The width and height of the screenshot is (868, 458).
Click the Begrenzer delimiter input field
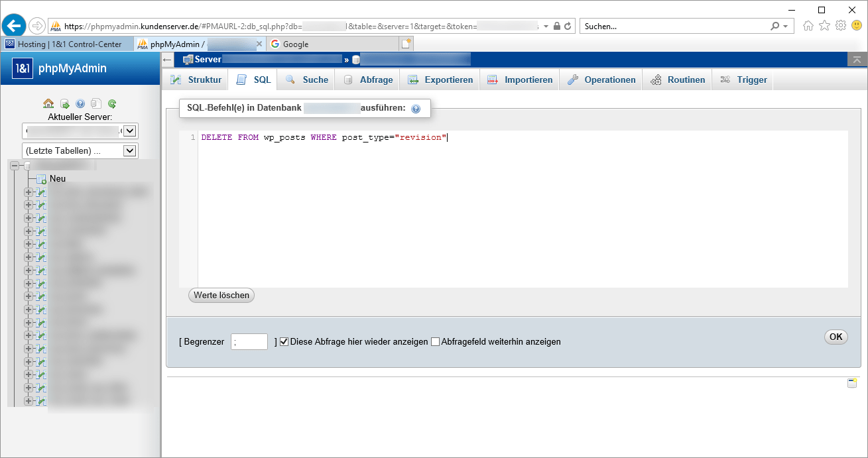249,342
